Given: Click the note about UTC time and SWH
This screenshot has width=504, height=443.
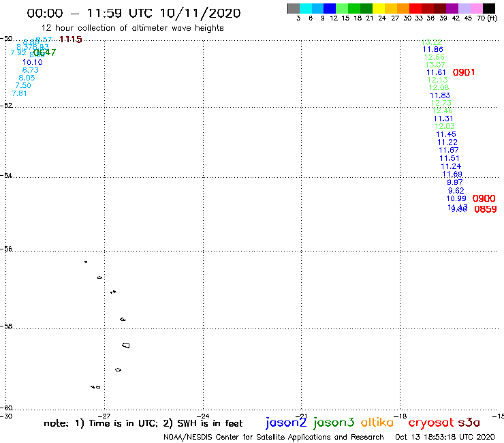Looking at the screenshot, I should (x=143, y=423).
